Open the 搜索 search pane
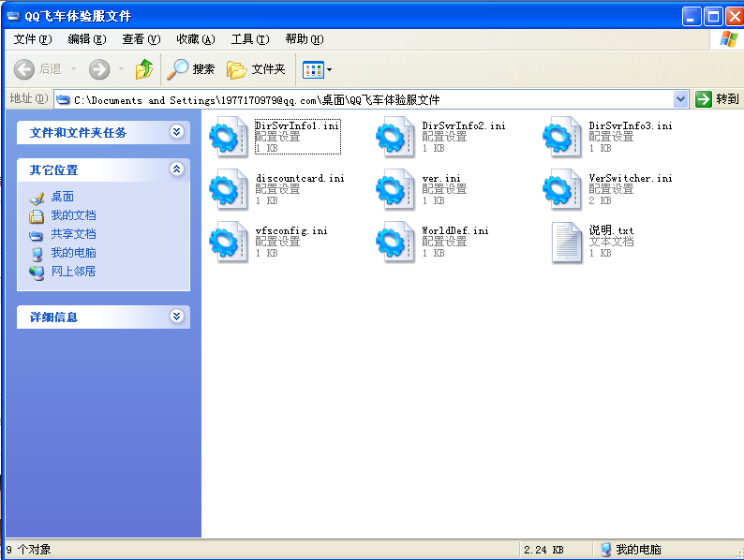 click(191, 69)
